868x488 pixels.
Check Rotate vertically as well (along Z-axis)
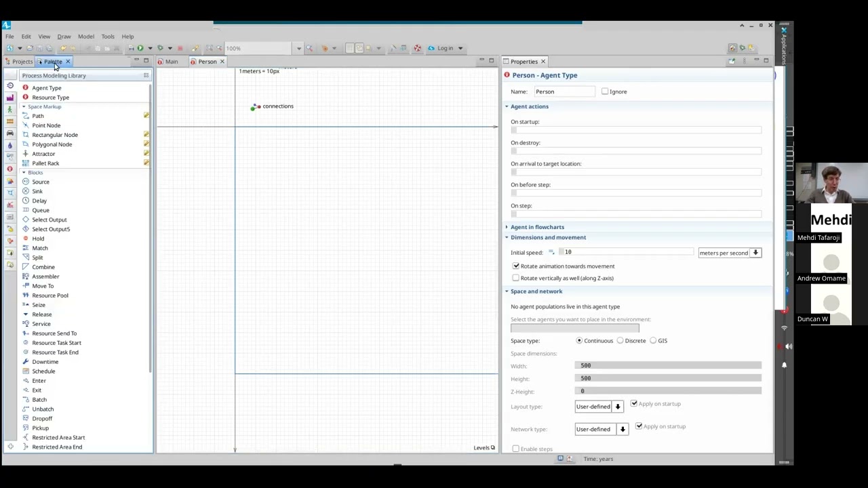click(x=516, y=278)
